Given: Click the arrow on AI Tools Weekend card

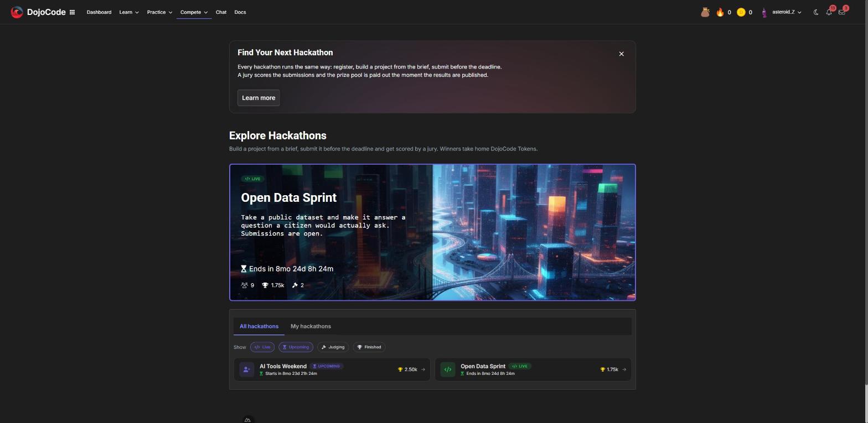Looking at the screenshot, I should coord(423,369).
